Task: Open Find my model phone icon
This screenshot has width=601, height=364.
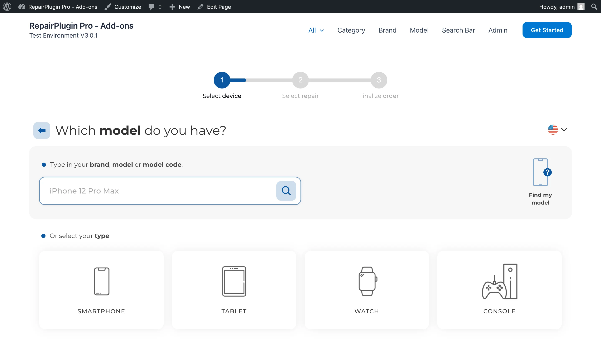Action: tap(540, 172)
